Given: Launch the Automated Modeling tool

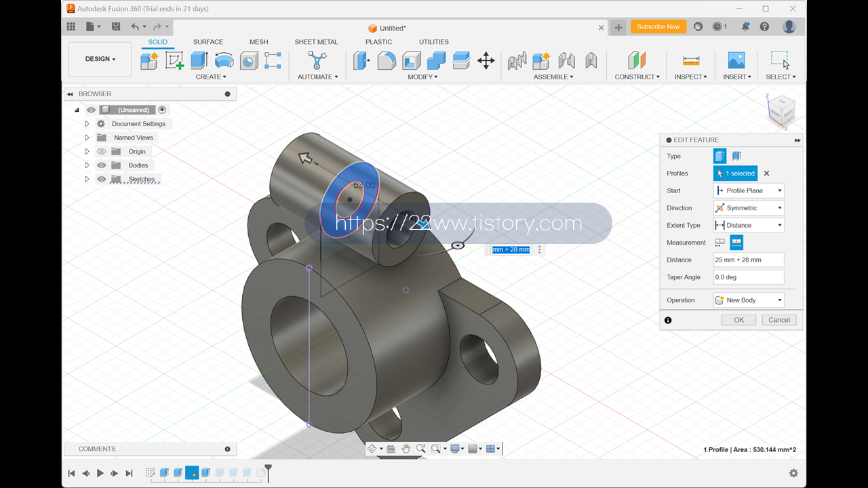Looking at the screenshot, I should pyautogui.click(x=317, y=60).
